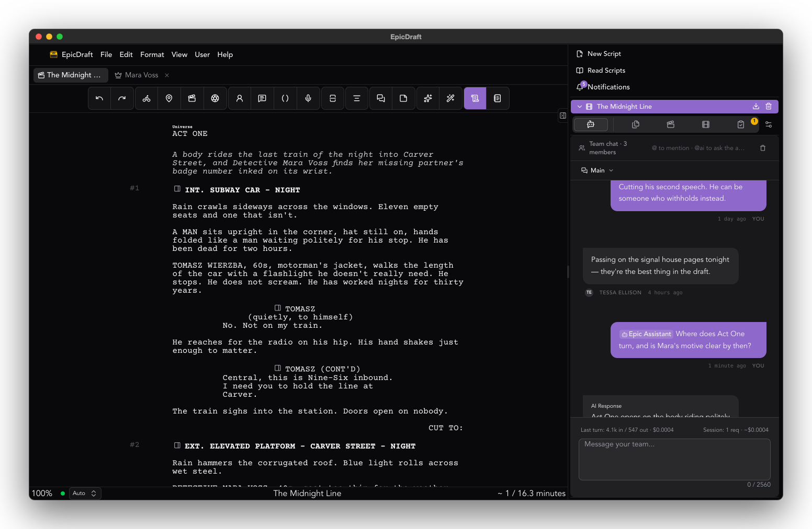Select the team chat bot tab in sidebar
The image size is (812, 529).
[x=591, y=124]
